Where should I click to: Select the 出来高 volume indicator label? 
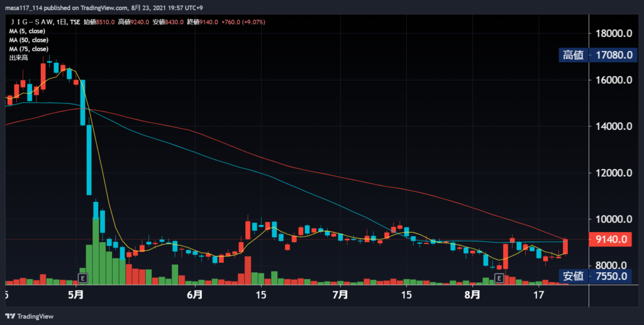point(18,58)
